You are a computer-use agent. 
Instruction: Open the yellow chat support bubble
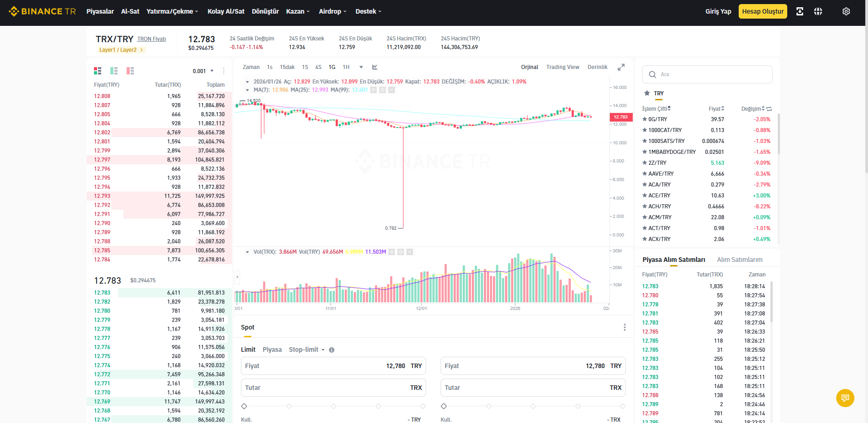click(x=845, y=398)
